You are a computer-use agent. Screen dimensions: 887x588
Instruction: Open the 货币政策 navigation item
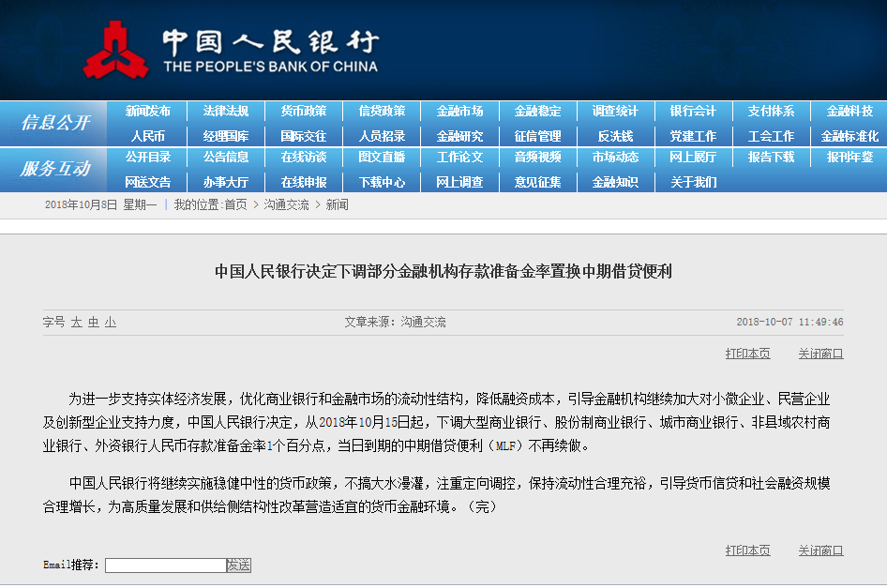304,111
